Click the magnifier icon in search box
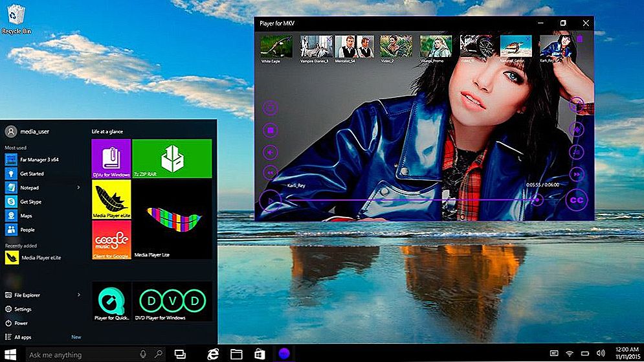Screen dimensions: 644x362 (158, 354)
